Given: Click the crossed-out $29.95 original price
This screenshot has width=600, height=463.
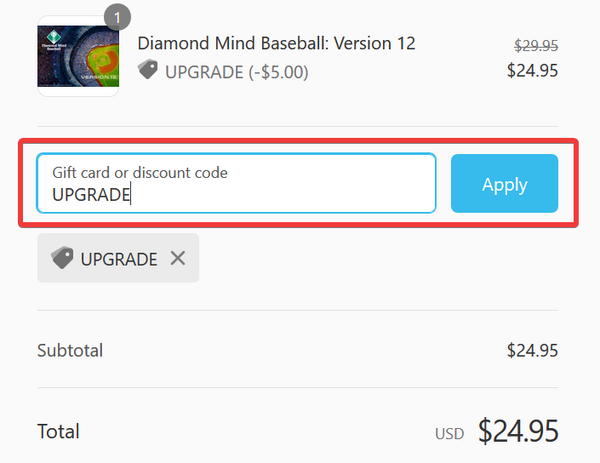Looking at the screenshot, I should (535, 45).
